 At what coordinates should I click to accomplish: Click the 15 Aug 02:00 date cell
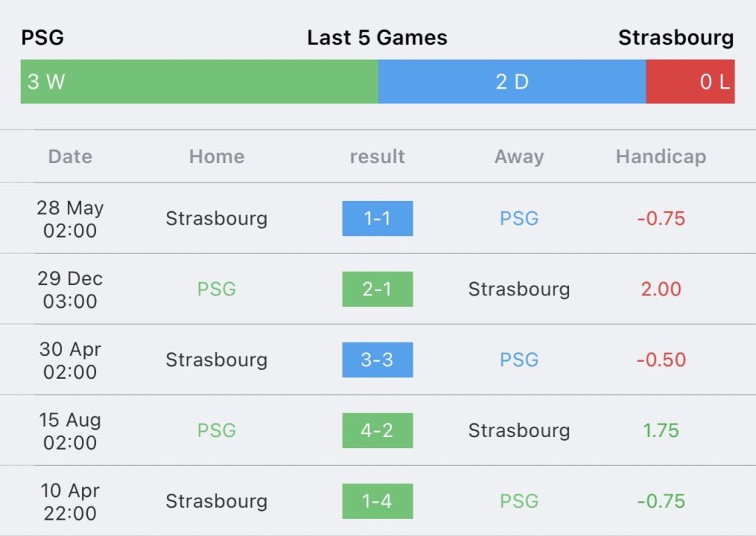(70, 431)
